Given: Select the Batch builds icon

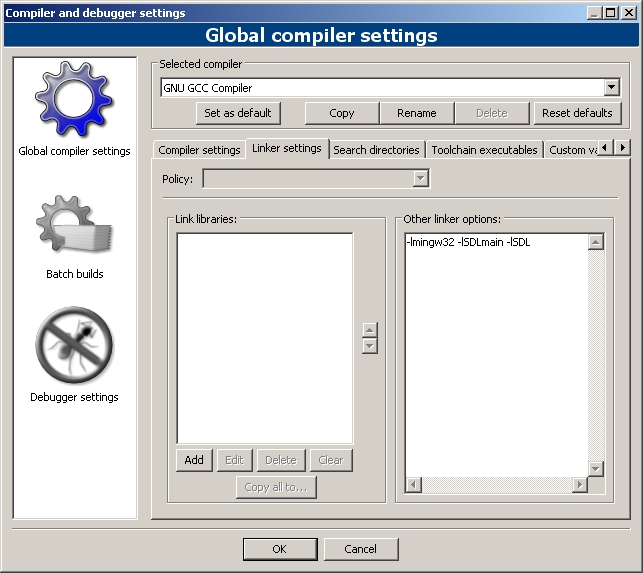Looking at the screenshot, I should pos(74,224).
